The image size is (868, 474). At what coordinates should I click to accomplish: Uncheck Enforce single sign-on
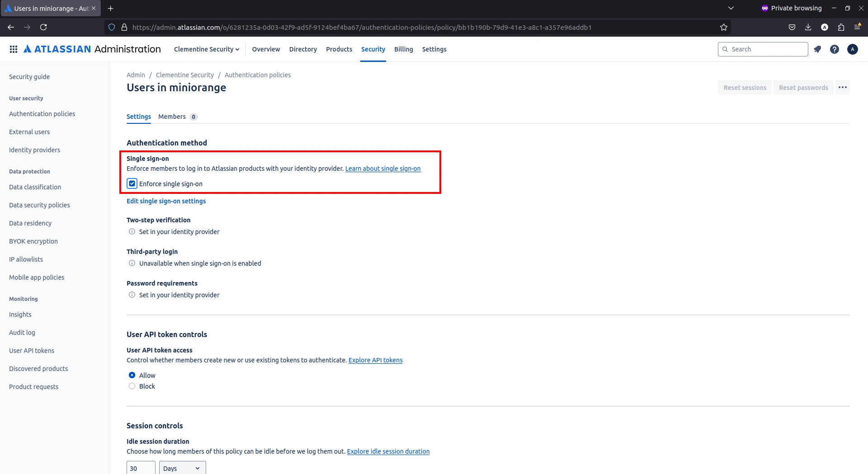pos(132,183)
